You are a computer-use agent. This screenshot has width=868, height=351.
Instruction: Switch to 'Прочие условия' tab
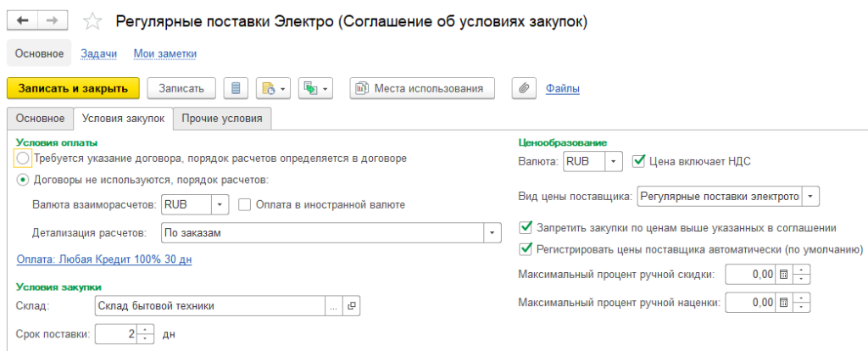pyautogui.click(x=223, y=119)
